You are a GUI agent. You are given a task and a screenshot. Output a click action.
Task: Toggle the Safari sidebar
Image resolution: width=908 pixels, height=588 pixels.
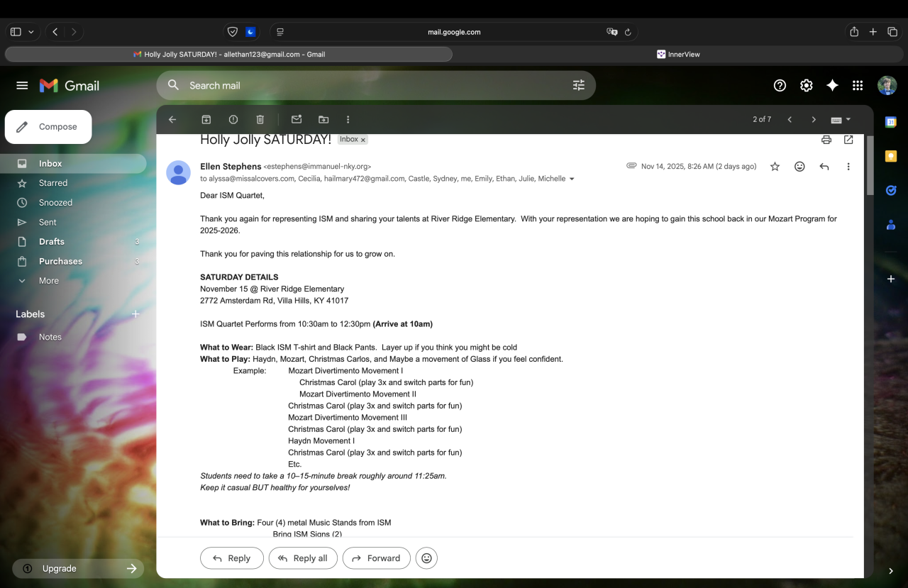click(x=16, y=32)
